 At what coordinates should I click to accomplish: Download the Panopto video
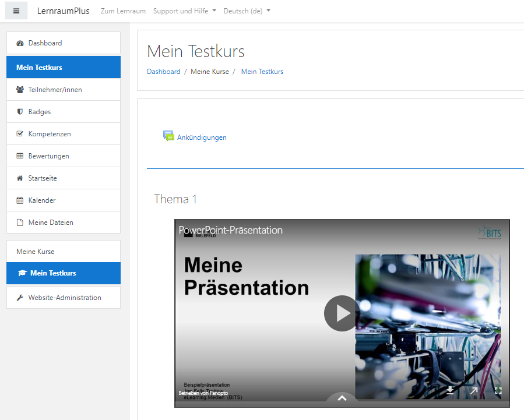pyautogui.click(x=450, y=390)
